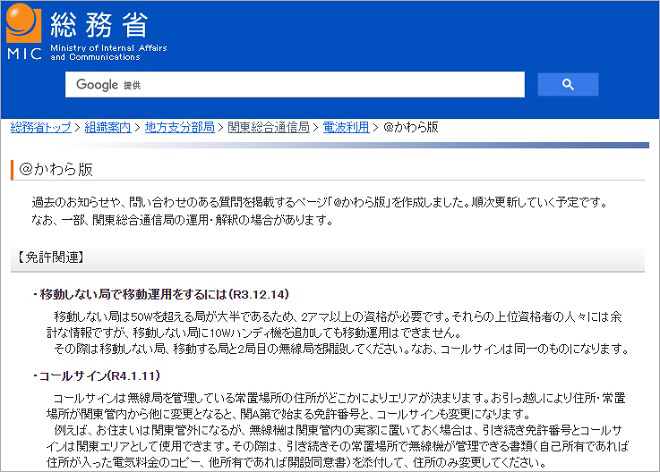660x472 pixels.
Task: Click intro sentence starting 過去のお知らせや
Action: [319, 203]
